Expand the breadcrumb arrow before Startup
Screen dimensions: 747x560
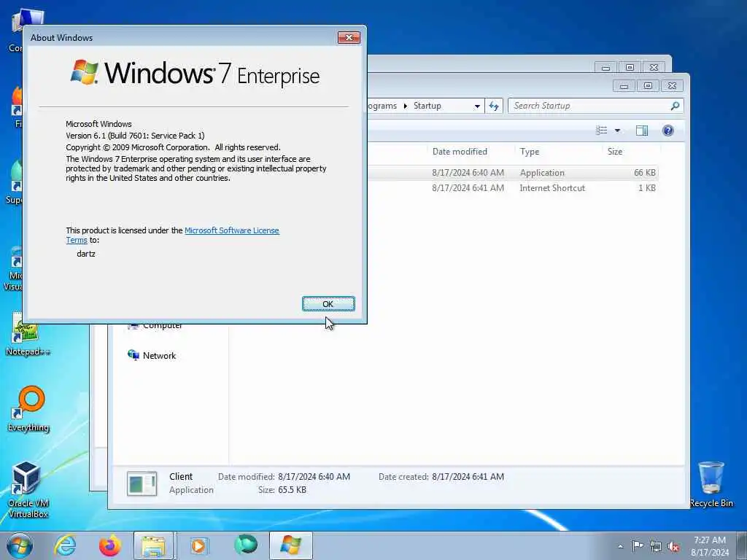tap(406, 106)
